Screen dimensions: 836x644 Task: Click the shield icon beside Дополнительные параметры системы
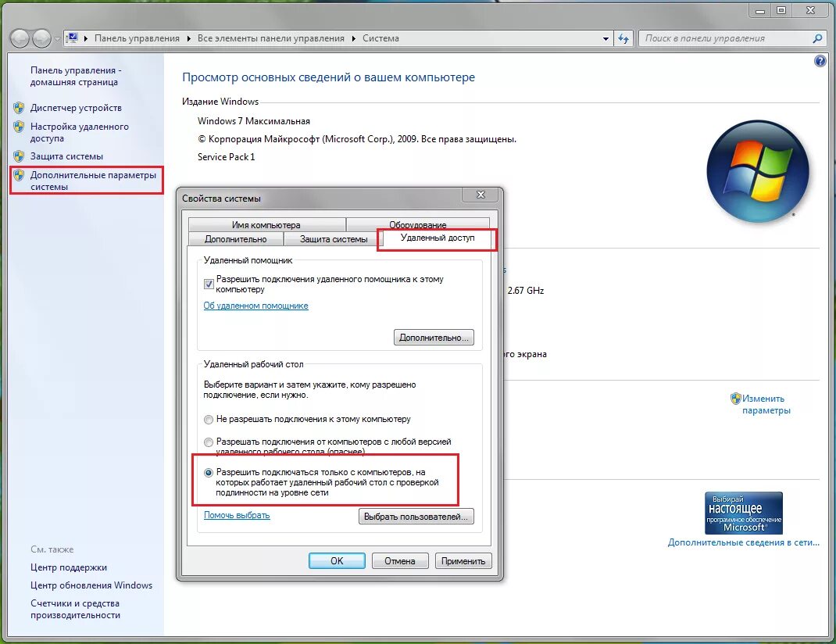tap(20, 175)
